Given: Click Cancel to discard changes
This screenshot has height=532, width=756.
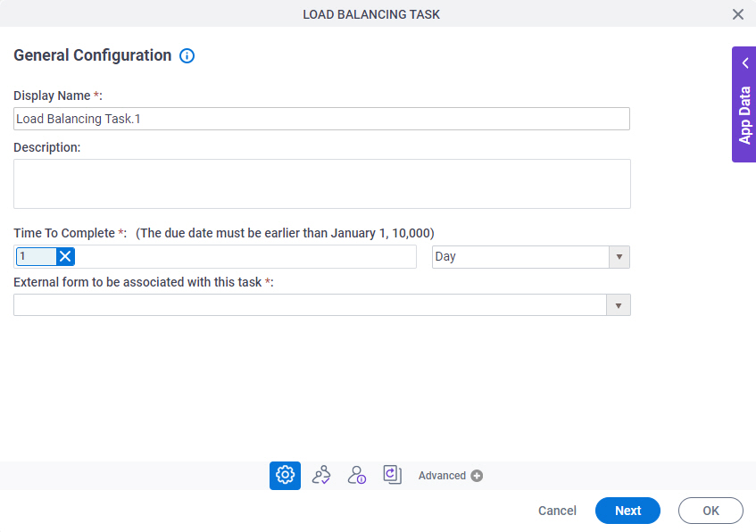Looking at the screenshot, I should (557, 511).
